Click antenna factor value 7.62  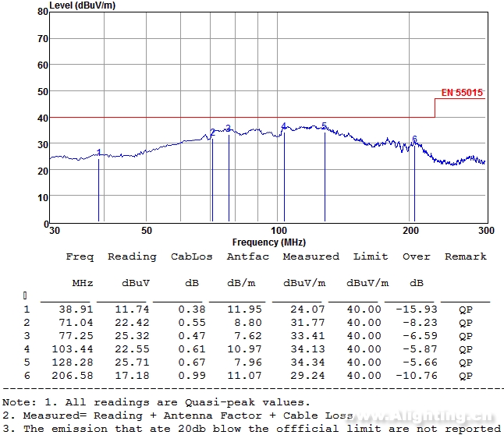click(248, 336)
